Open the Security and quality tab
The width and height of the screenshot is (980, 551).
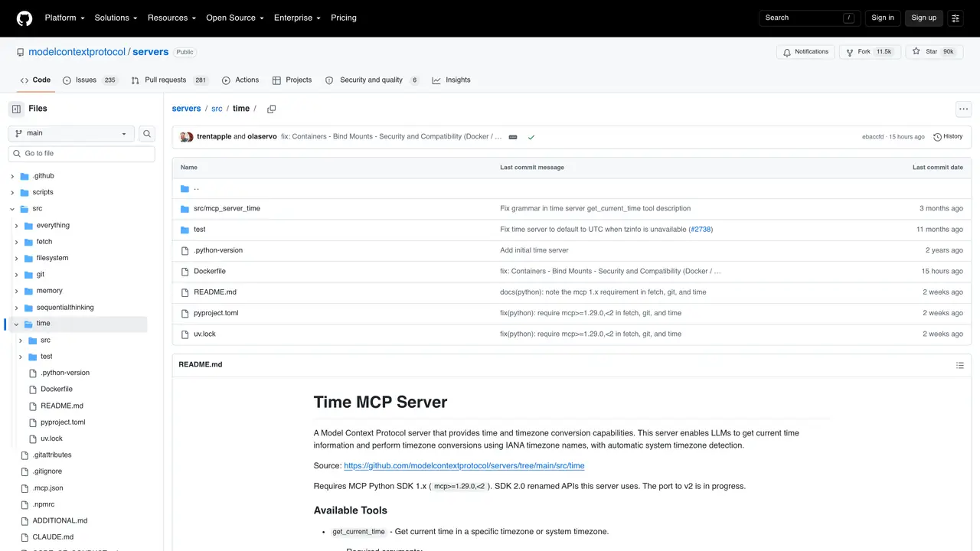pos(372,80)
